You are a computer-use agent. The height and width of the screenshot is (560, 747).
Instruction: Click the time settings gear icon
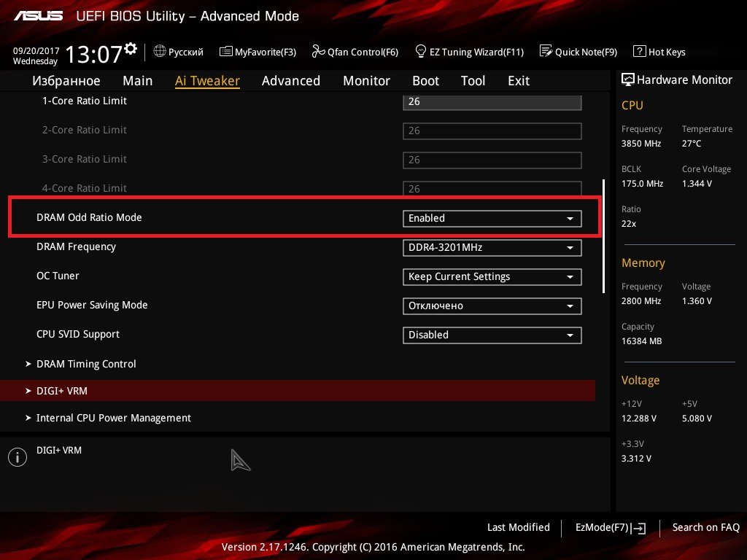tap(131, 49)
